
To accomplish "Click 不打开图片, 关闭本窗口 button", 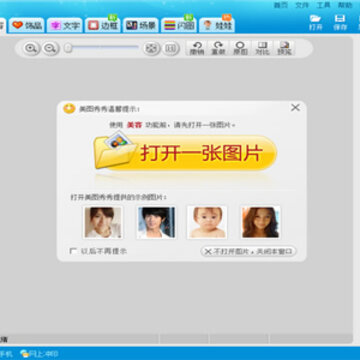I will click(x=248, y=251).
